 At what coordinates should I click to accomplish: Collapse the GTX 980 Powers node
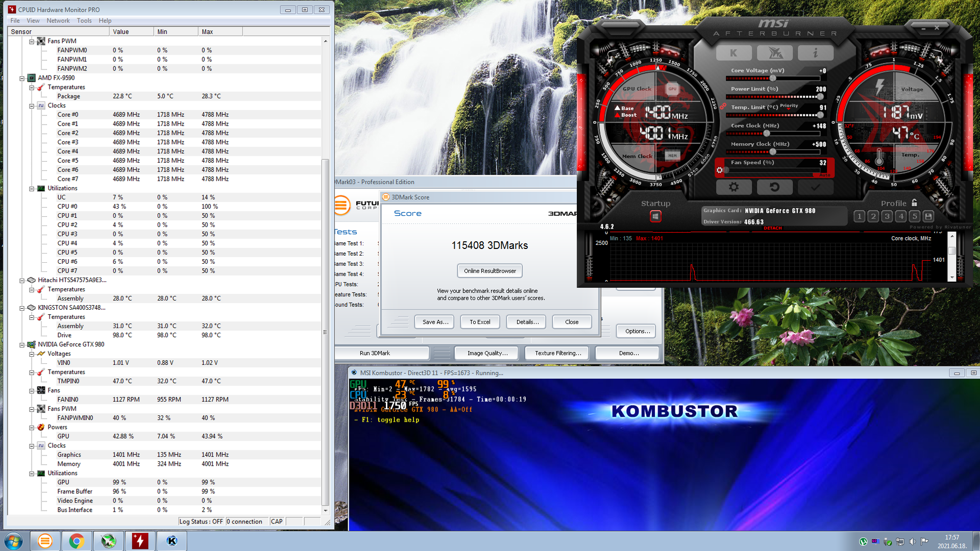tap(32, 427)
